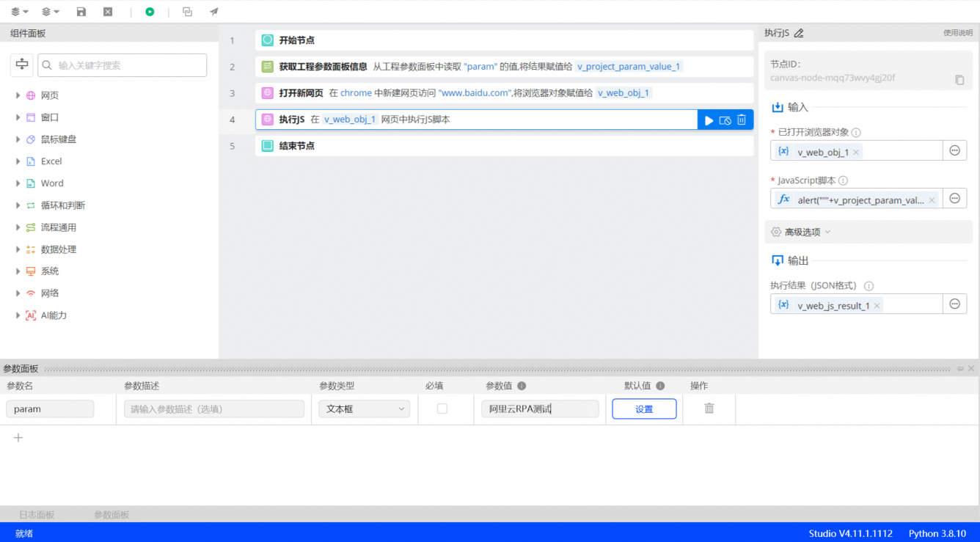Image resolution: width=980 pixels, height=542 pixels.
Task: Click the publish paper-plane icon
Action: coord(214,12)
